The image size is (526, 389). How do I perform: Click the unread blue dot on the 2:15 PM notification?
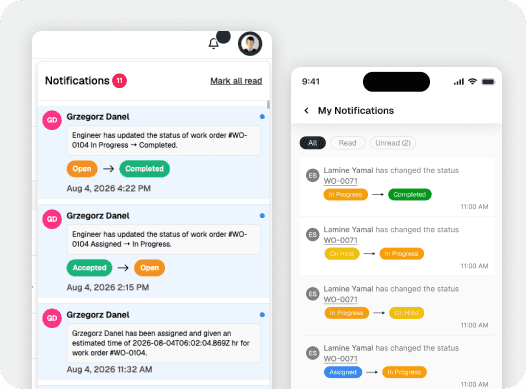(262, 216)
